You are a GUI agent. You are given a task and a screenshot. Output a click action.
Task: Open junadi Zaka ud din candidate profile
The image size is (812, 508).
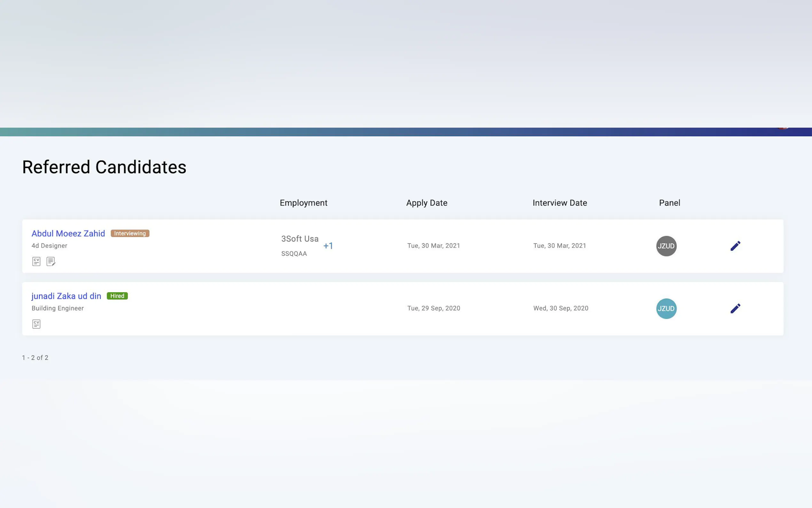click(66, 296)
